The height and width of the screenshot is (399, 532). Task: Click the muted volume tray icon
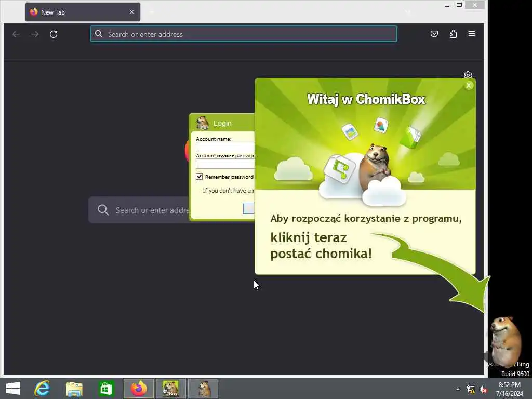483,390
